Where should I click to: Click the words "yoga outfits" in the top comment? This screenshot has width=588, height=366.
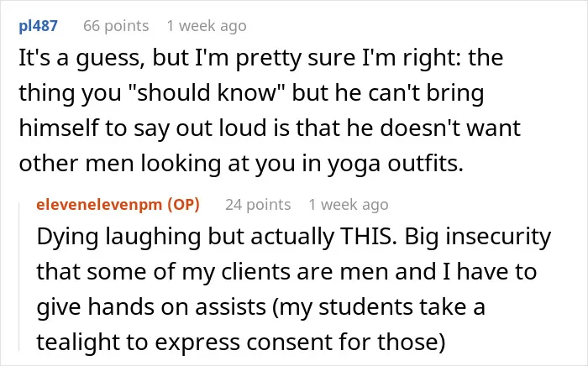point(396,164)
